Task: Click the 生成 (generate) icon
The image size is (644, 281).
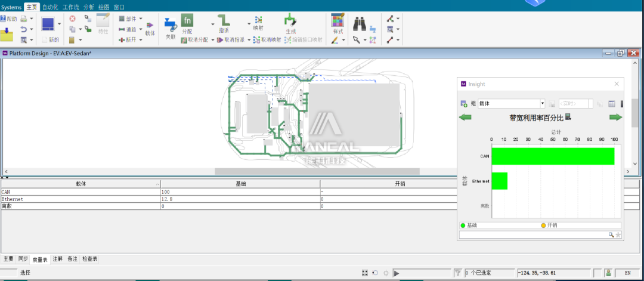Action: coord(290,20)
